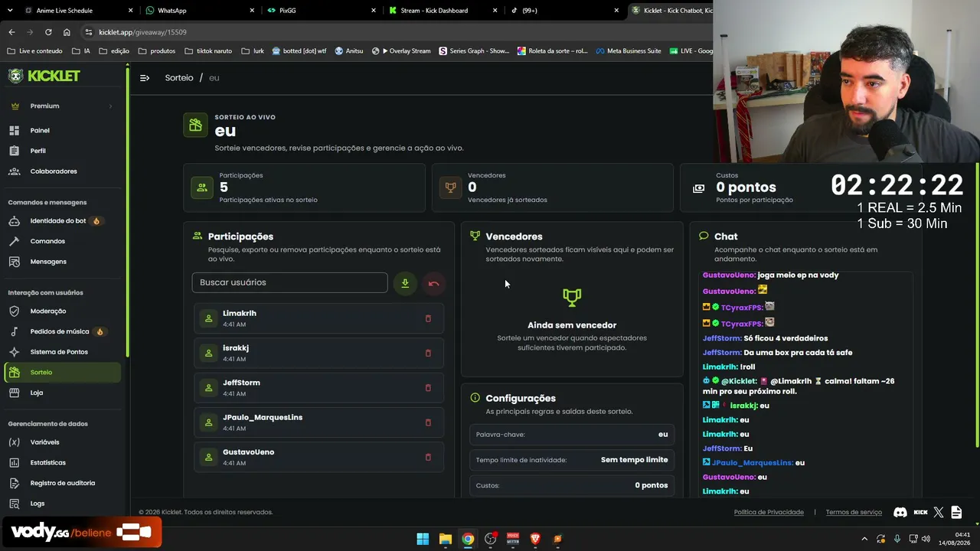Open the document icon in the footer
The width and height of the screenshot is (980, 551).
coord(956,513)
